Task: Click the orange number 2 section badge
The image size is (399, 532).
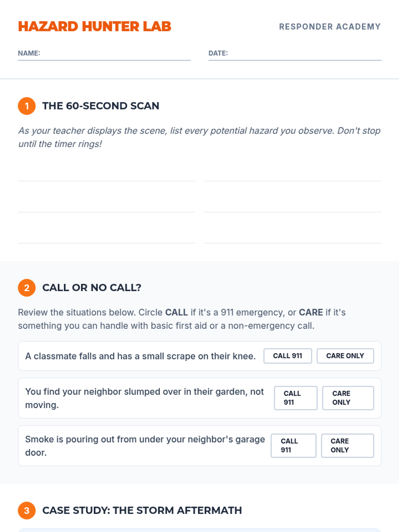Action: click(x=27, y=288)
